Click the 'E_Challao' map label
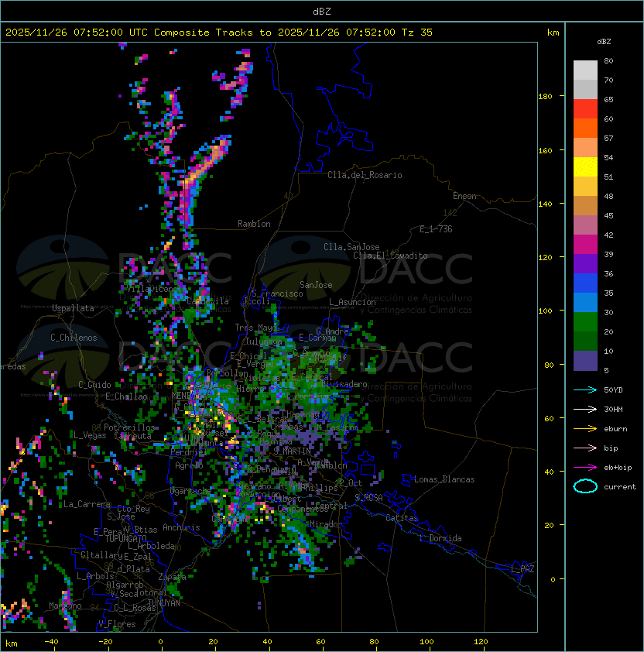 (x=126, y=396)
